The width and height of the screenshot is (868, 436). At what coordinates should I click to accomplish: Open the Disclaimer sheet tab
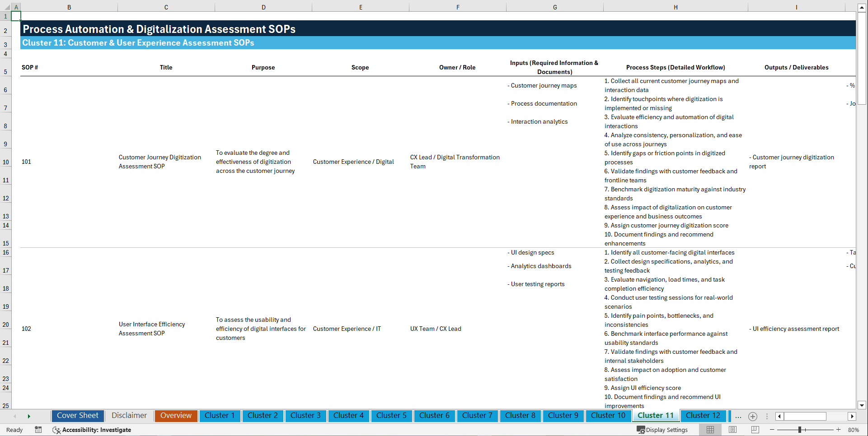pyautogui.click(x=129, y=416)
